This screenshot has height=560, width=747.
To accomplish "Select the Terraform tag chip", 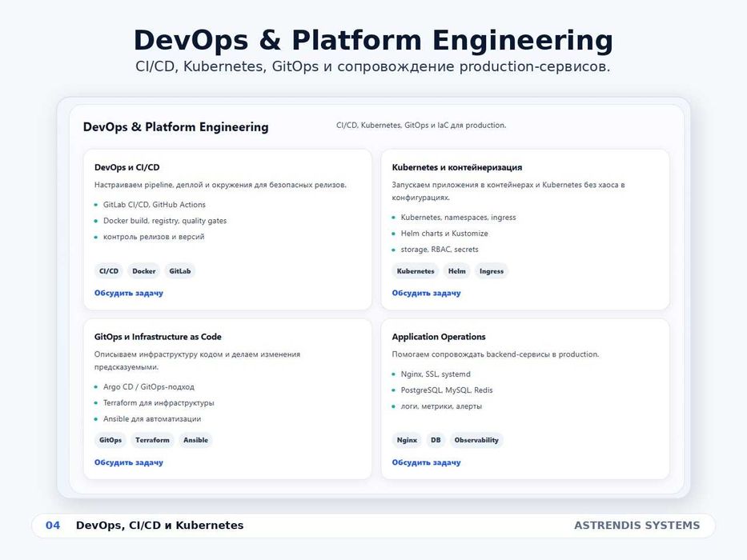I will (x=152, y=440).
